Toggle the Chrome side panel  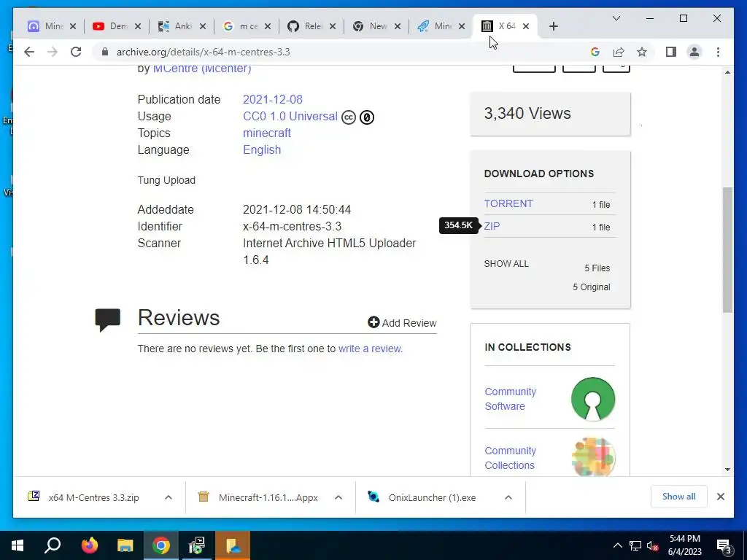tap(671, 52)
